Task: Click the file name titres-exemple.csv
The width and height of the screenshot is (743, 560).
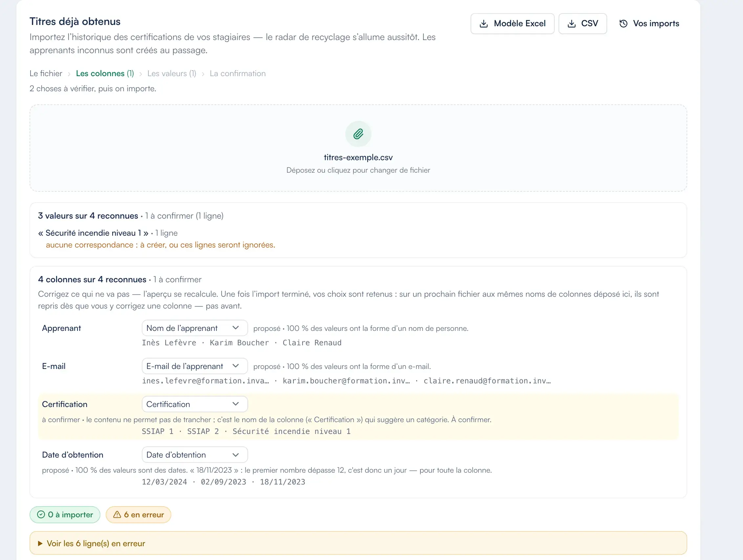Action: tap(358, 157)
